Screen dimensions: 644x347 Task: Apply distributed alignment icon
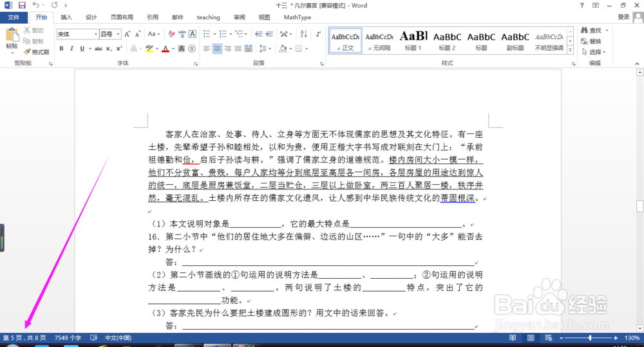[249, 48]
